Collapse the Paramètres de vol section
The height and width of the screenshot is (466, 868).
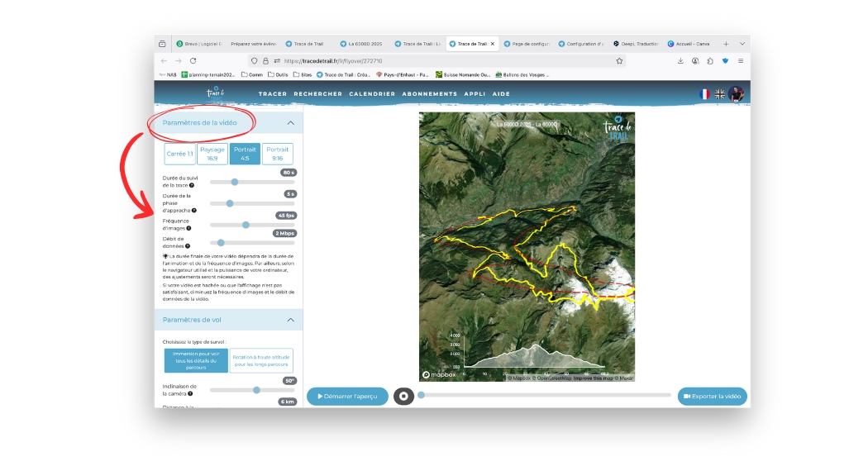(x=290, y=320)
